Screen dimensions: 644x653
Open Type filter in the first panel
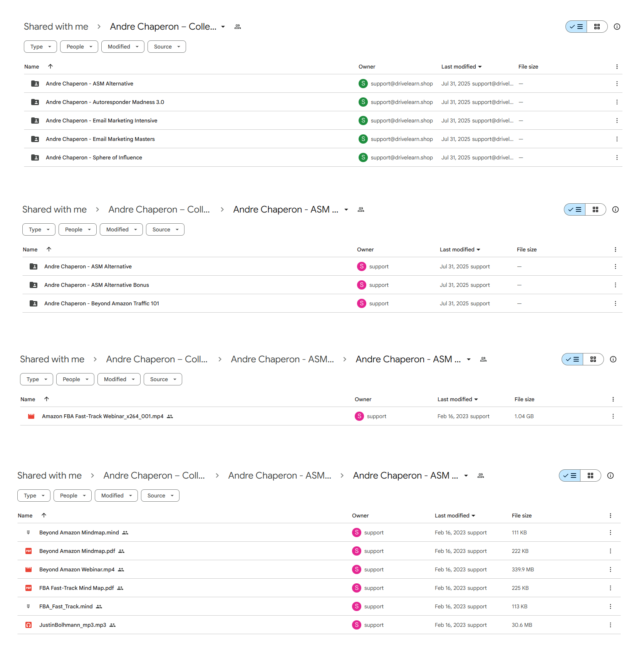(x=40, y=47)
